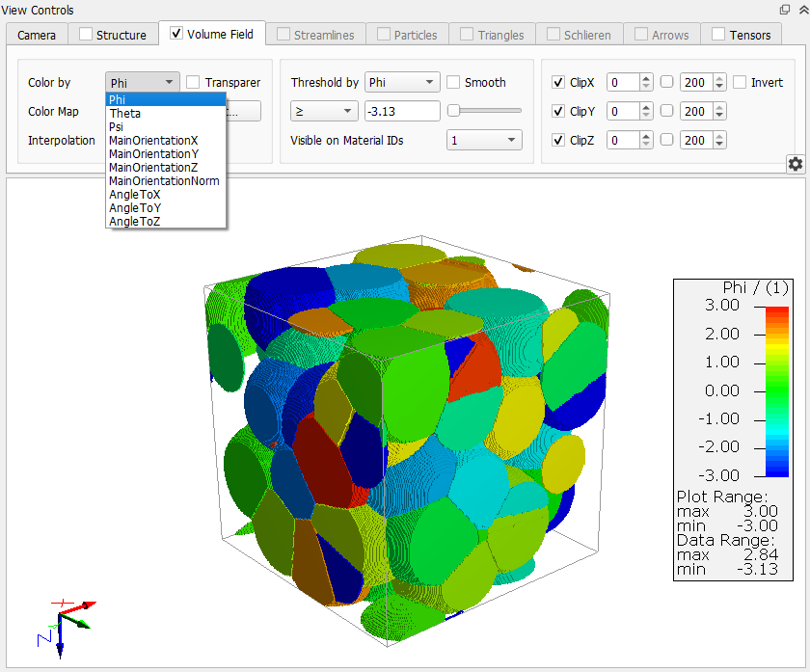Choose MainOrientationNorm in the dropdown list

point(164,180)
